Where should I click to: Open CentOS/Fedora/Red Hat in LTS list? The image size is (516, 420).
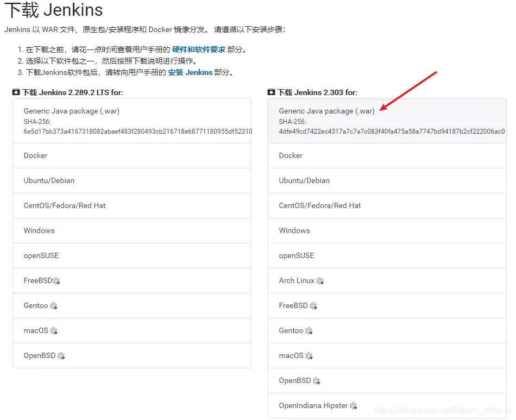132,206
